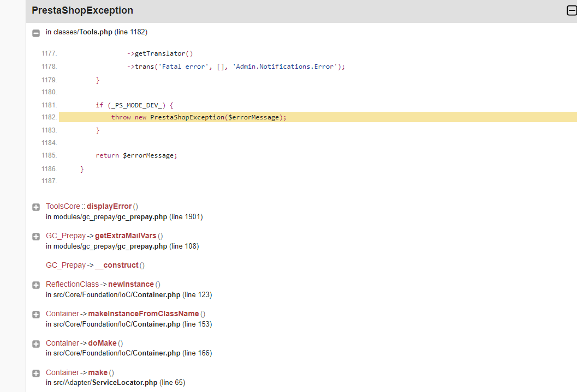Expand the Container->doMake stack frame
Viewport: 577px width, 392px height.
point(35,344)
